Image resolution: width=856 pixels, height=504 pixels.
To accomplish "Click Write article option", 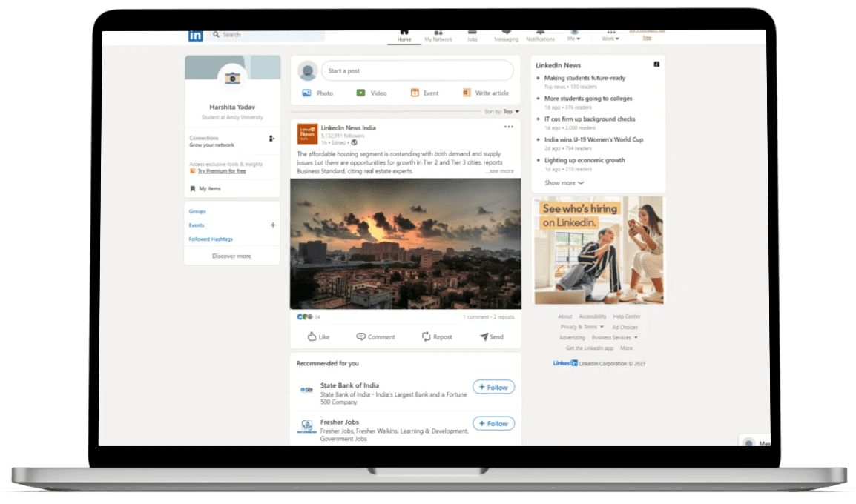I will [x=485, y=93].
